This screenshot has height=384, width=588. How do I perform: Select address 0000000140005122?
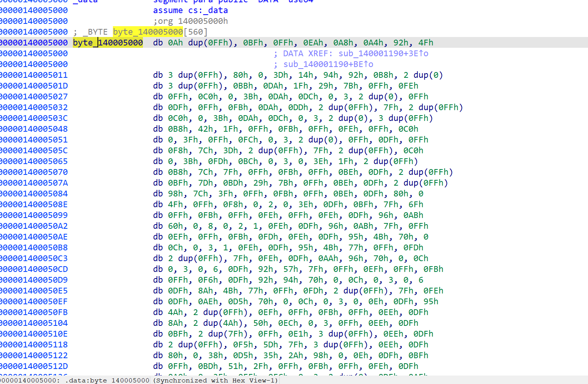(34, 355)
